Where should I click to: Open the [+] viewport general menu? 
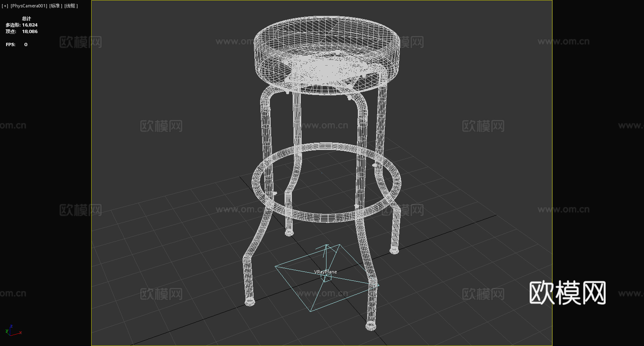point(5,6)
